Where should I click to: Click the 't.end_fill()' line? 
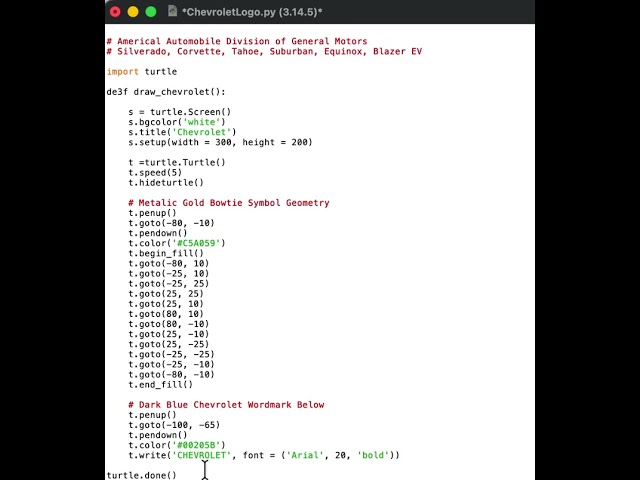point(160,385)
